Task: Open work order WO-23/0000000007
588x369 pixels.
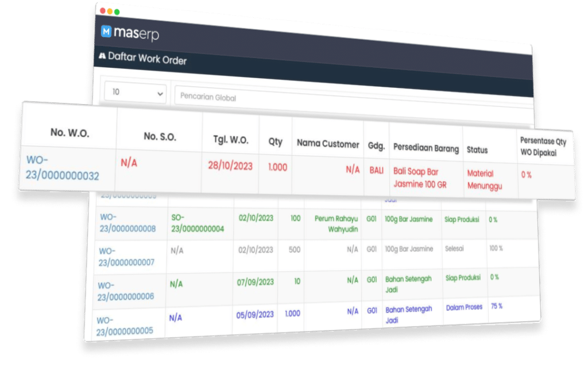Action: click(126, 257)
